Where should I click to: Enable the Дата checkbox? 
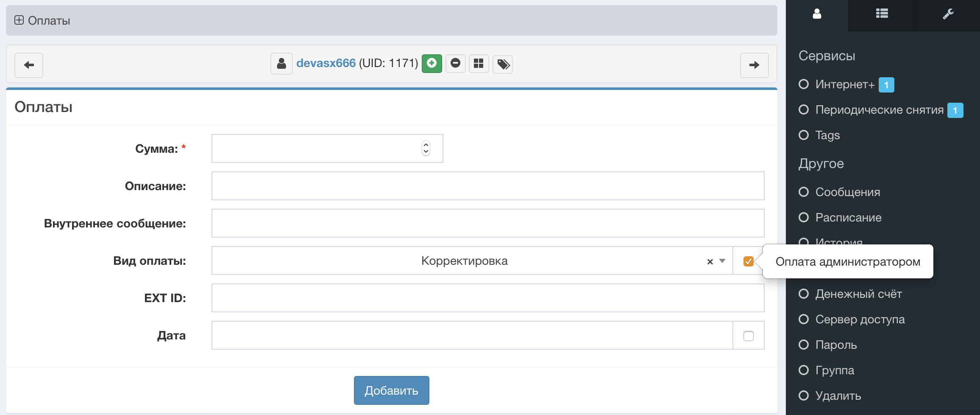tap(748, 336)
